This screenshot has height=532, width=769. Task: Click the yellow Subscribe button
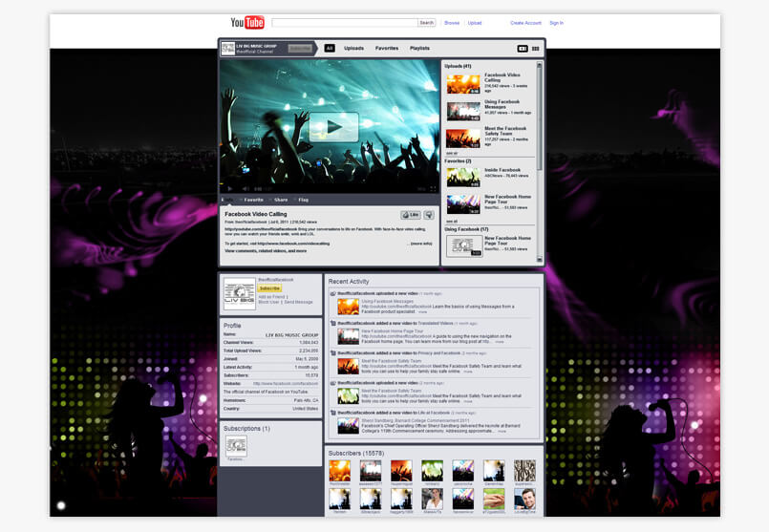click(x=269, y=288)
